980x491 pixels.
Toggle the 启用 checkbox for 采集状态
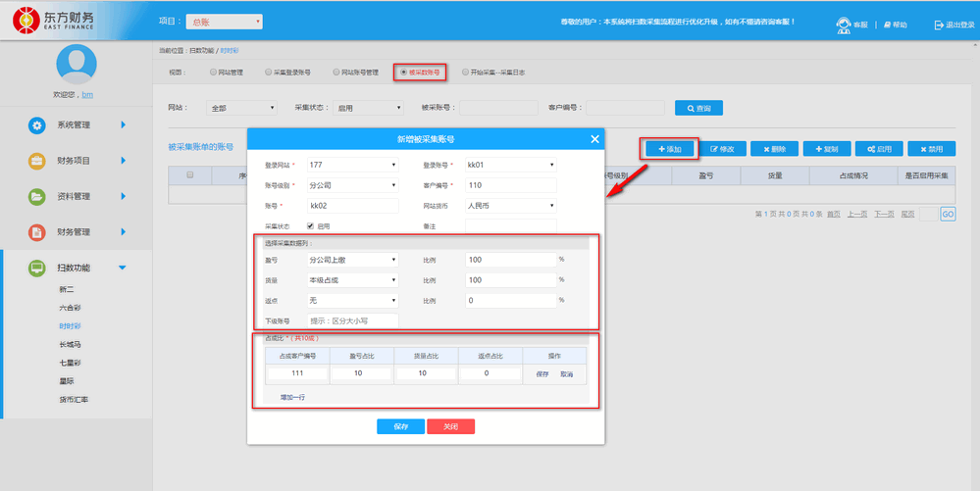tap(311, 225)
